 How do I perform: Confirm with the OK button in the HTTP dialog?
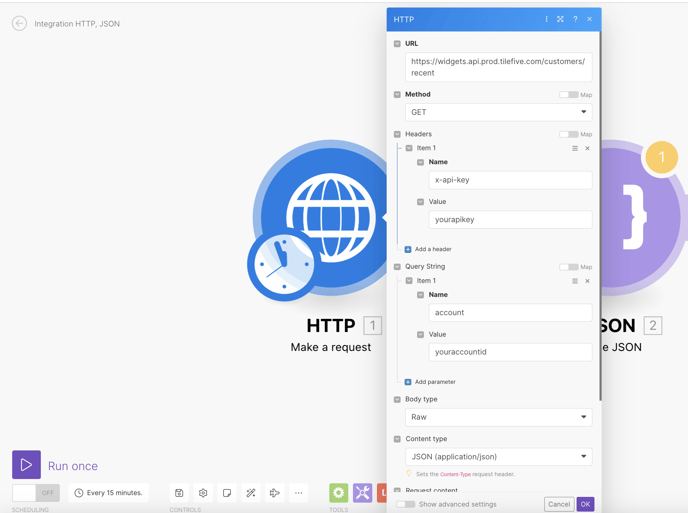coord(585,504)
